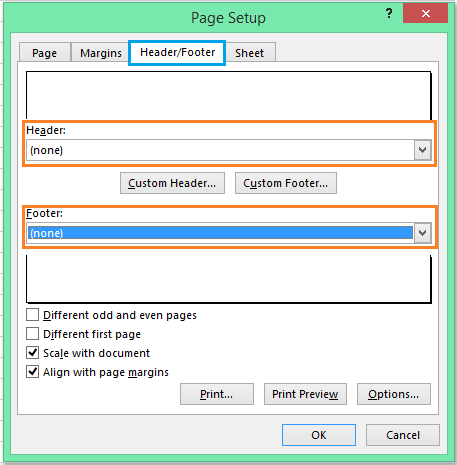The height and width of the screenshot is (465, 457).
Task: Open the Margins tab
Action: click(x=101, y=53)
